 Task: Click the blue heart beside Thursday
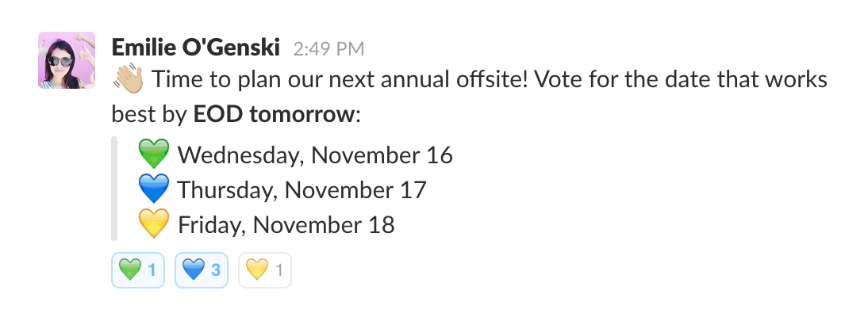tap(154, 189)
